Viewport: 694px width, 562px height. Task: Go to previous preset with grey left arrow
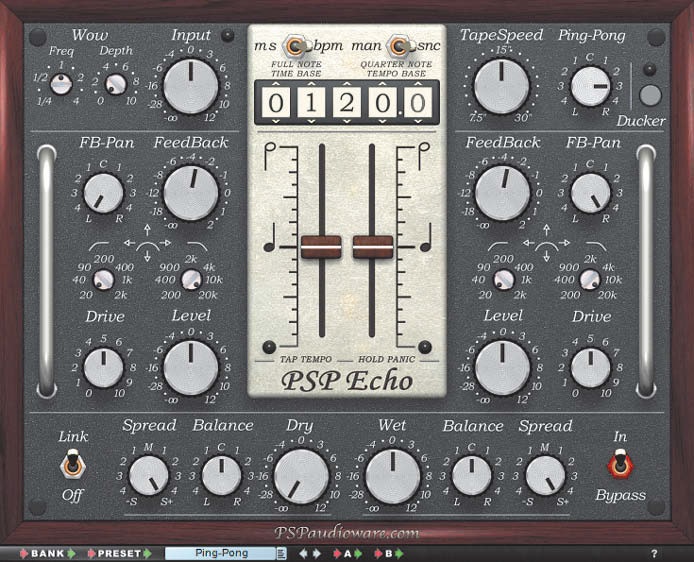click(304, 553)
